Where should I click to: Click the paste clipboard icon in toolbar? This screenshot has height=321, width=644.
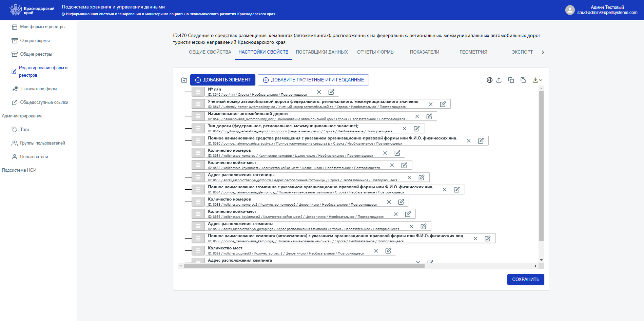[x=523, y=80]
